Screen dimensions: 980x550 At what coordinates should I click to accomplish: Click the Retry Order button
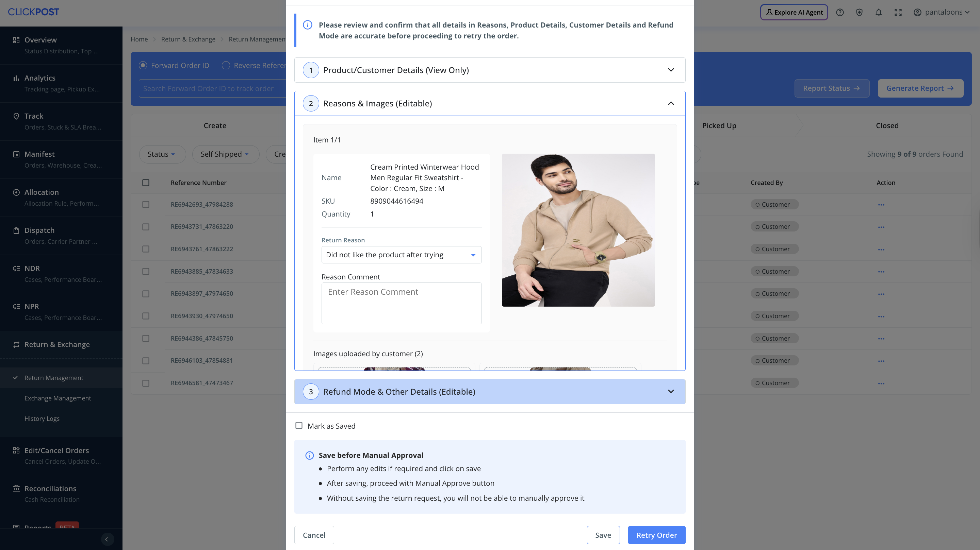click(x=656, y=535)
